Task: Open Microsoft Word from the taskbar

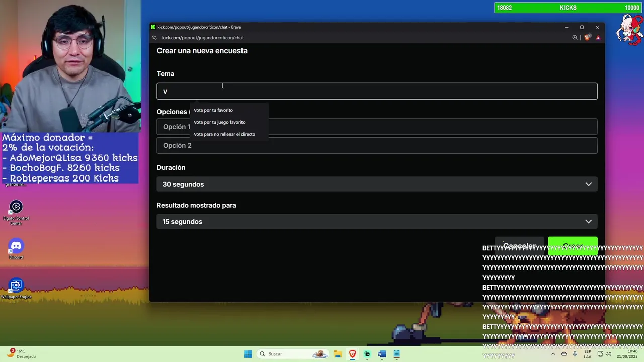Action: (x=382, y=354)
